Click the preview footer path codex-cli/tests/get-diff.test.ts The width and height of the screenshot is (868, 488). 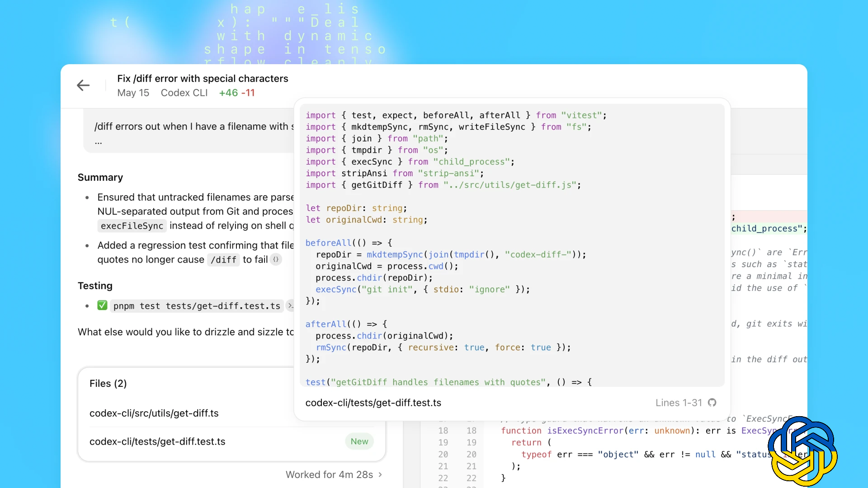point(373,403)
